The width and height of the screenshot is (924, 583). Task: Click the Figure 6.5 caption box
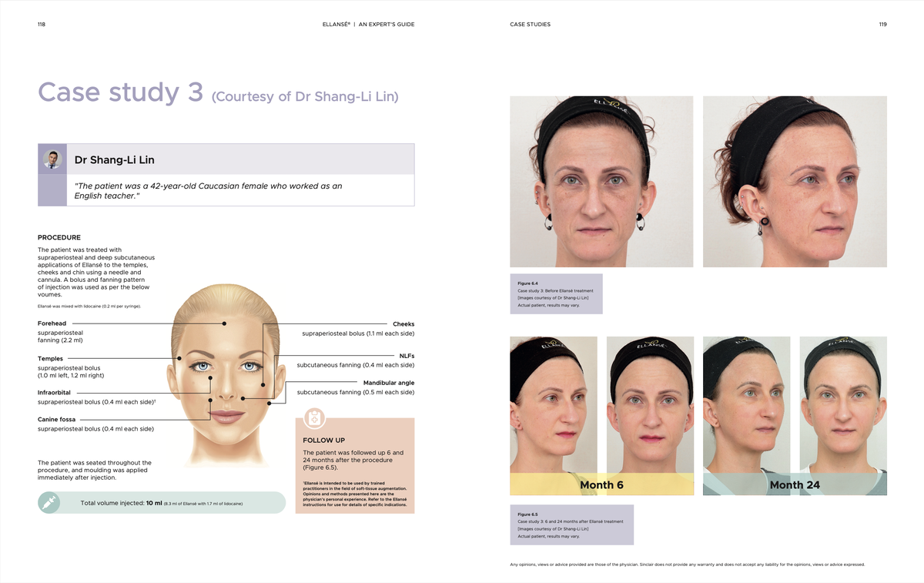pyautogui.click(x=572, y=524)
